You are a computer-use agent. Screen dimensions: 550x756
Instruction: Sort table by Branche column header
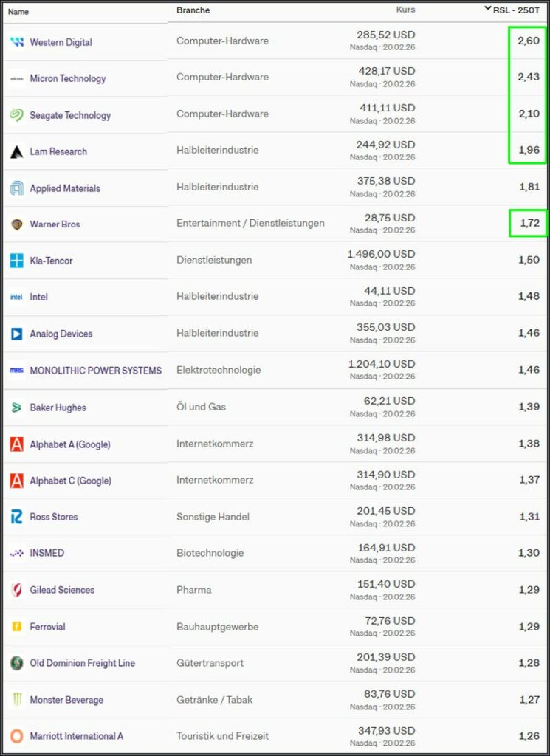click(193, 10)
